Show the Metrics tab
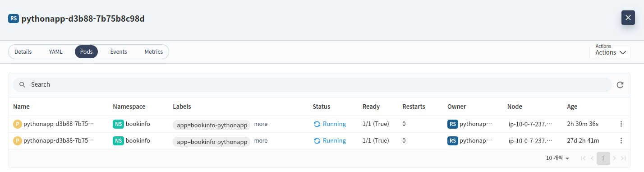644x172 pixels. 154,52
